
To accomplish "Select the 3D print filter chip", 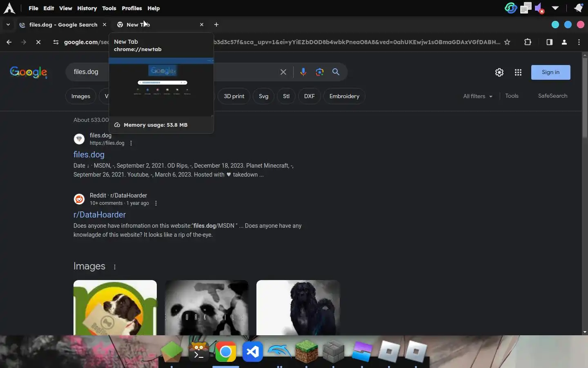I will point(234,96).
